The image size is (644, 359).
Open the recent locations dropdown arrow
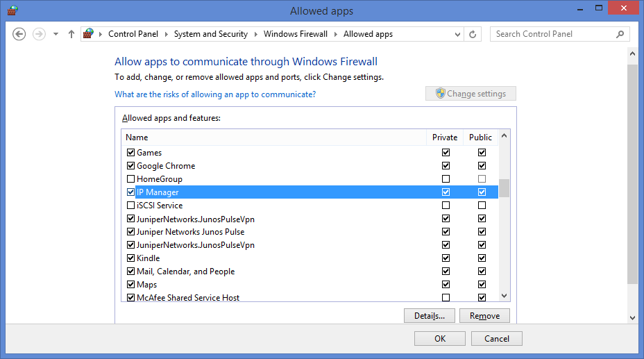tap(56, 34)
